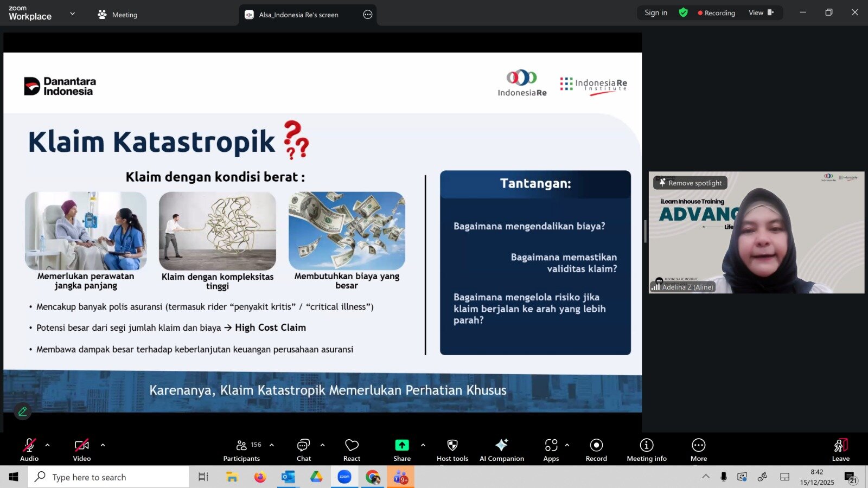Open the Apps menu icon
Viewport: 868px width, 488px height.
[x=551, y=450]
